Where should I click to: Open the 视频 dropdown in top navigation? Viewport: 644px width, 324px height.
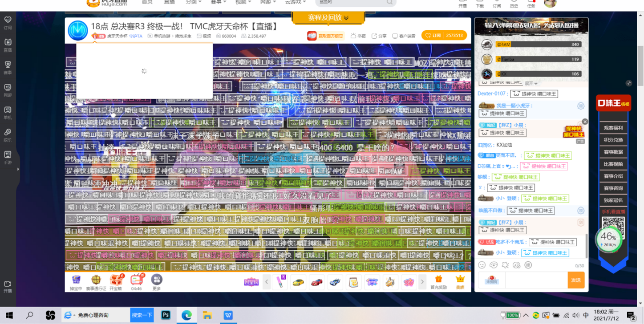pos(243,2)
